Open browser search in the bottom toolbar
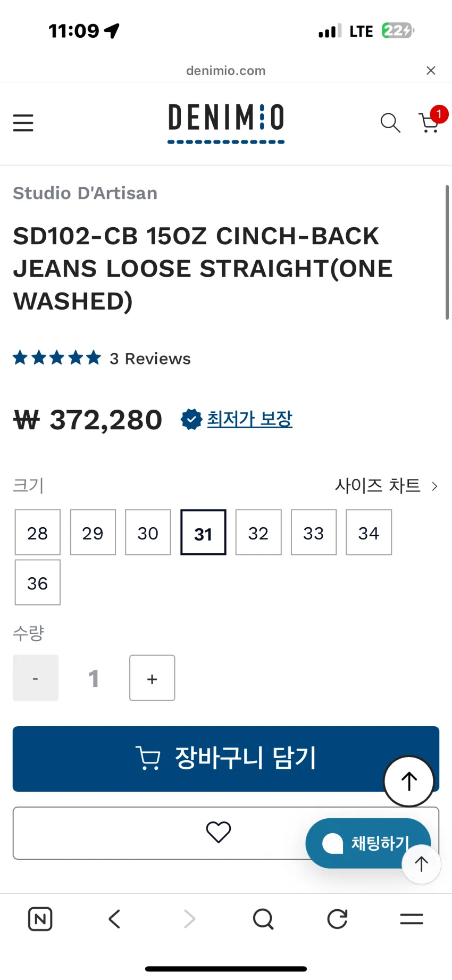This screenshot has width=452, height=980. pos(263,919)
